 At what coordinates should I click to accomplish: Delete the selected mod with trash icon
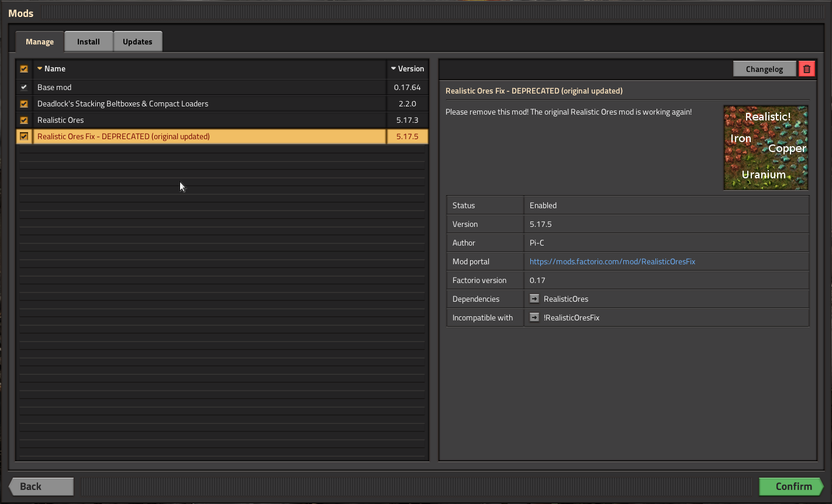point(807,69)
